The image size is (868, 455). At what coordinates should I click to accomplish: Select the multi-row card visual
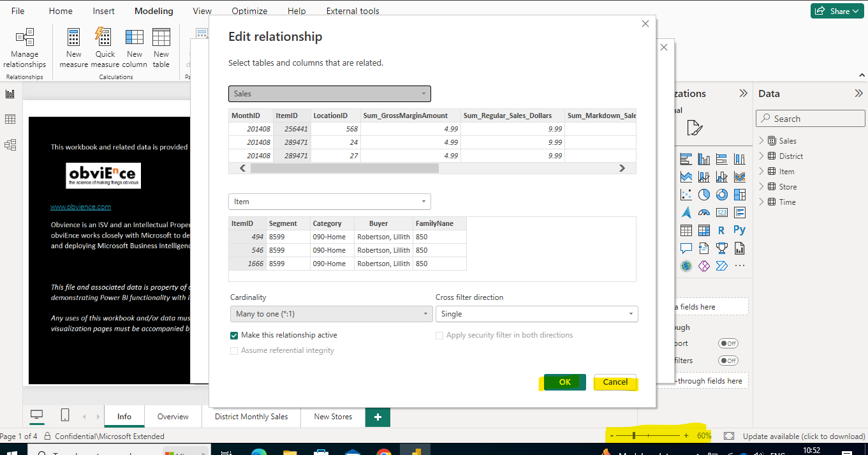(x=740, y=213)
